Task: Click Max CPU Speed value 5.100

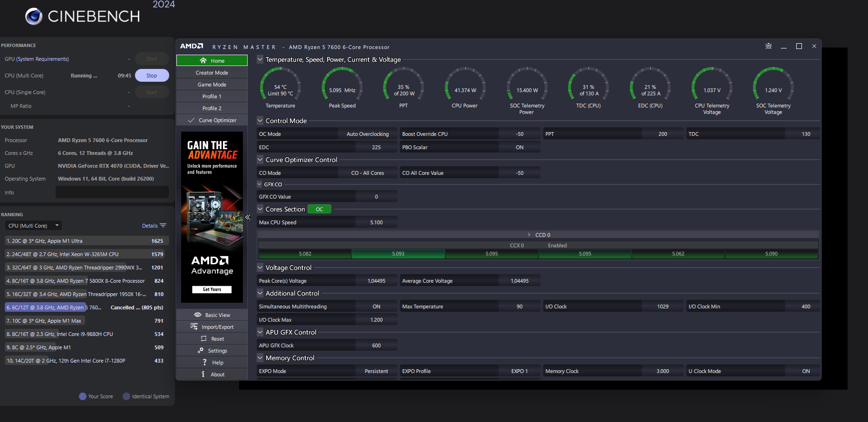Action: pyautogui.click(x=376, y=222)
